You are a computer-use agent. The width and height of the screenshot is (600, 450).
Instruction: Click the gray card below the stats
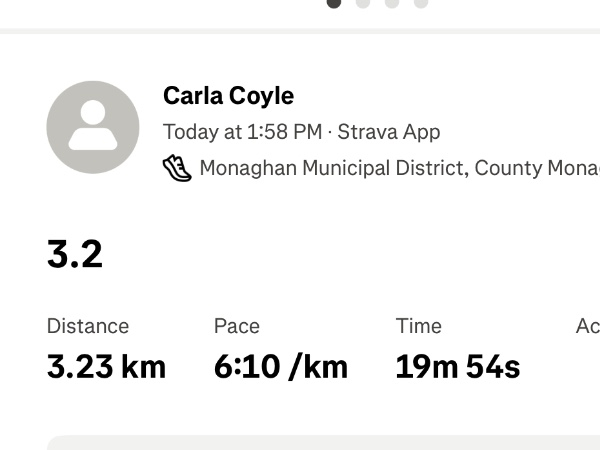coord(320,443)
